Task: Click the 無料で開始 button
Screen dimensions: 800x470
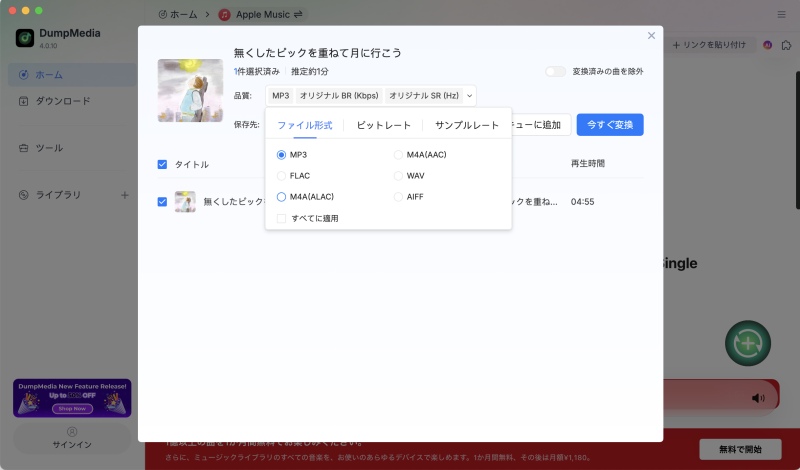Action: (x=740, y=449)
